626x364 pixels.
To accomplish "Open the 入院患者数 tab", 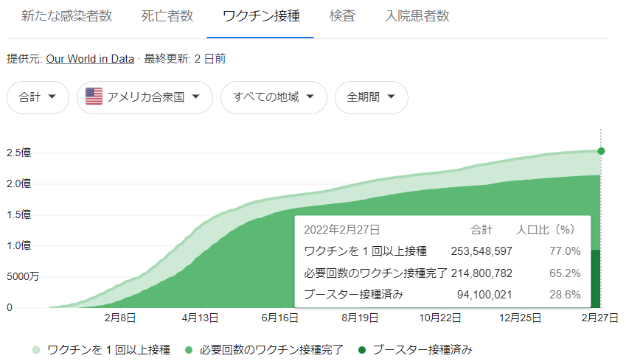I will pos(417,16).
